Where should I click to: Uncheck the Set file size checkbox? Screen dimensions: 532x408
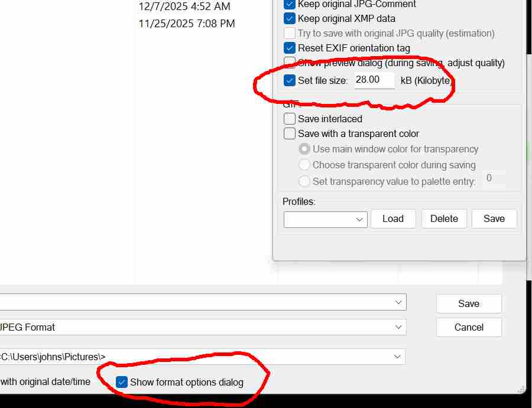[x=290, y=80]
